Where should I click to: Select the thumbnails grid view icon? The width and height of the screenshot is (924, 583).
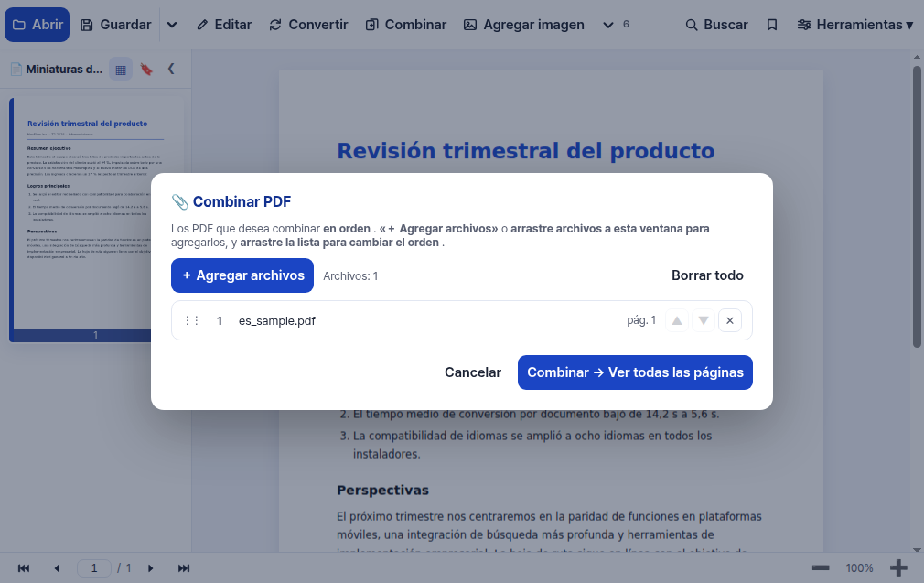point(121,70)
